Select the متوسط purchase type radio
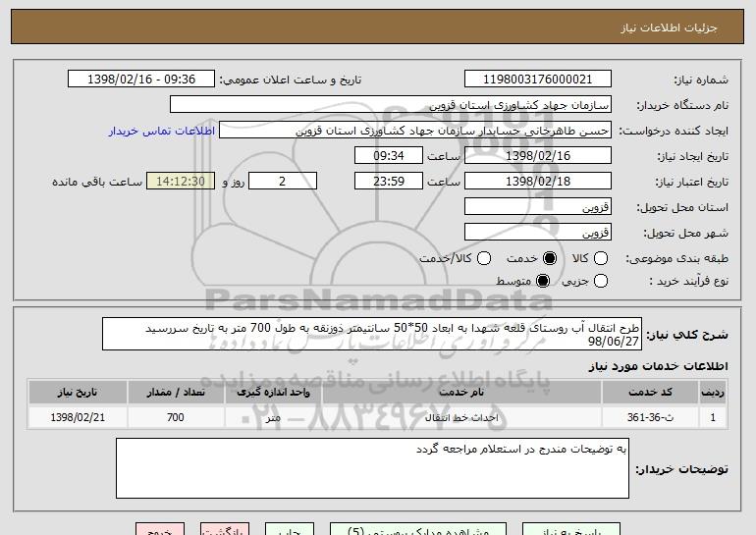756x535 pixels. 543,281
